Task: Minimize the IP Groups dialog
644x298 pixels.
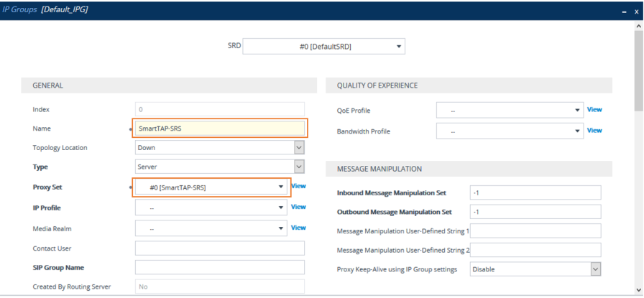Action: coord(624,12)
